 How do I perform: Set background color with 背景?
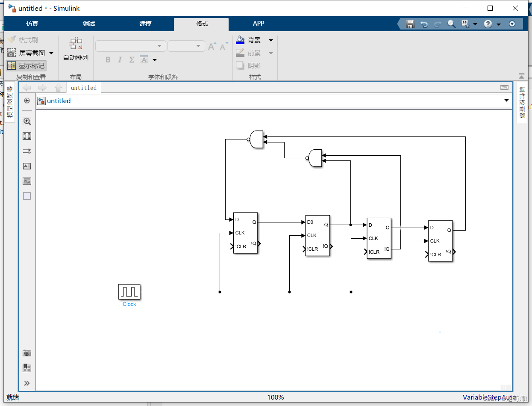[x=249, y=40]
